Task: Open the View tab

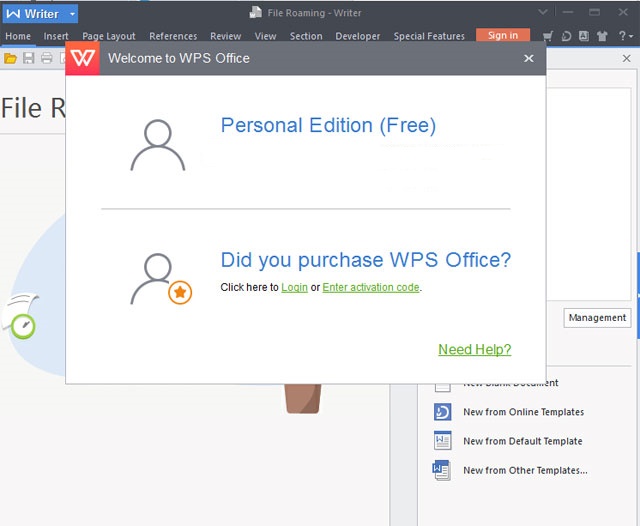Action: [265, 36]
